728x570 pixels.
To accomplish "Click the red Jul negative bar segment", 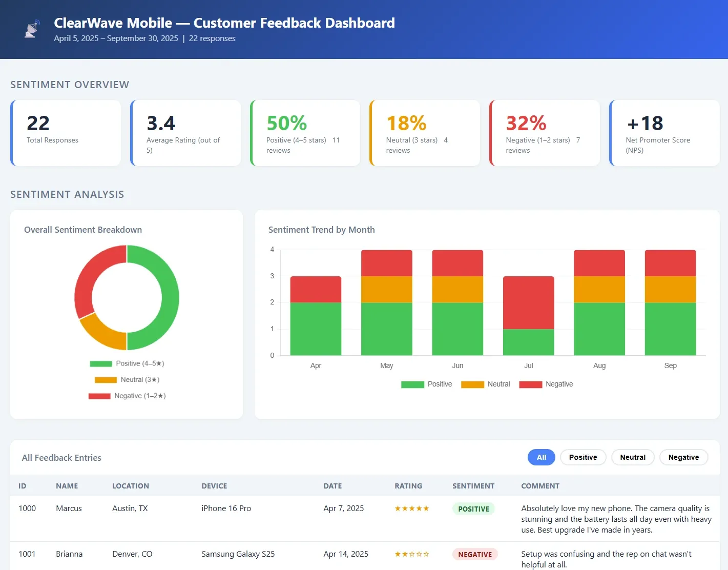I will tap(529, 302).
